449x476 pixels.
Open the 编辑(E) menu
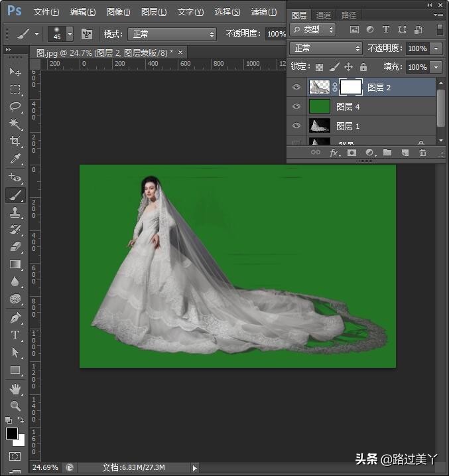pyautogui.click(x=83, y=12)
